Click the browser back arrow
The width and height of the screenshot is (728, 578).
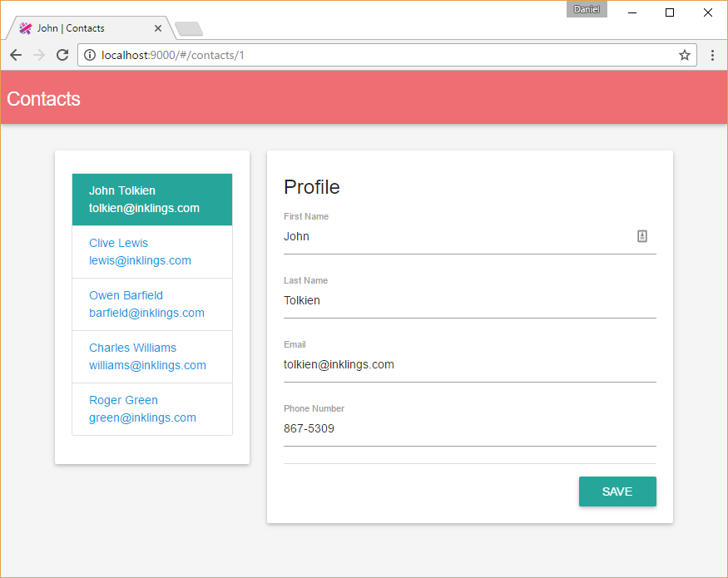click(15, 55)
